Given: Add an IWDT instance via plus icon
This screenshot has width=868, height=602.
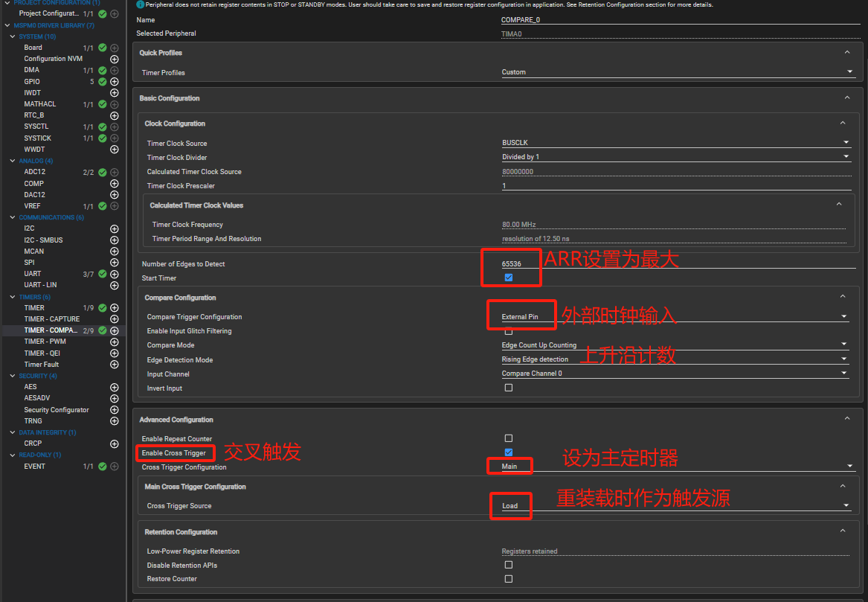Looking at the screenshot, I should coord(115,93).
